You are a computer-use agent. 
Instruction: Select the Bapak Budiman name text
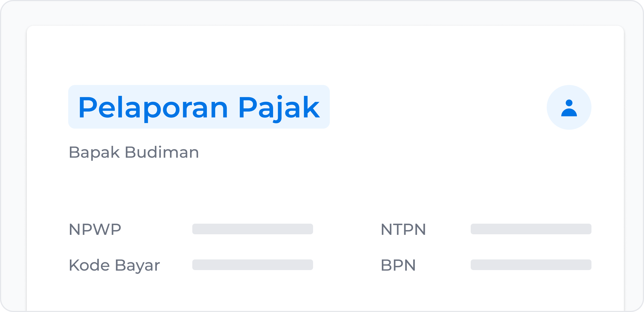[134, 153]
